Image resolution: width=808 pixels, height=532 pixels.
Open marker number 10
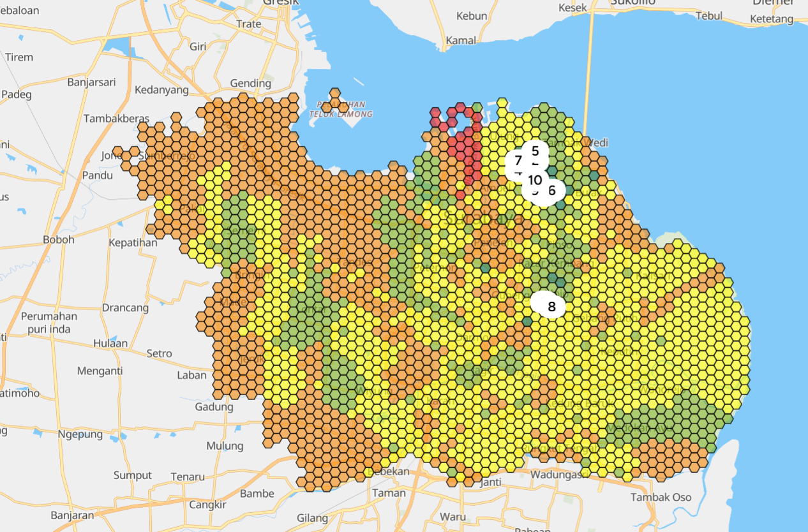535,180
